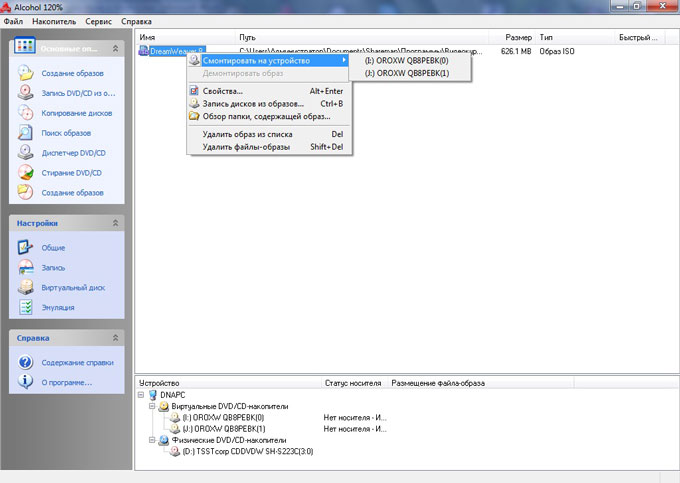Click the Содержание справки question-mark icon
The width and height of the screenshot is (680, 483).
tap(26, 362)
